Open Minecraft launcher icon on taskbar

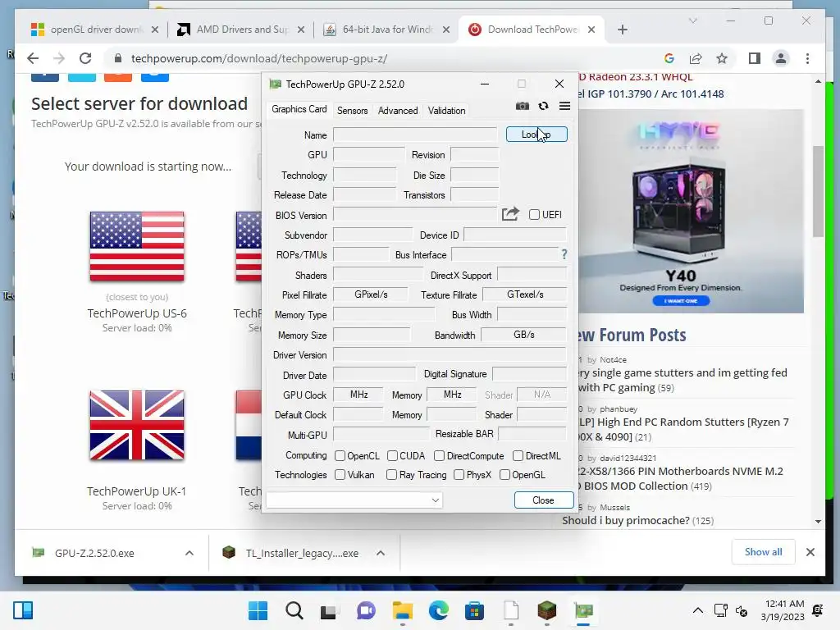547,610
